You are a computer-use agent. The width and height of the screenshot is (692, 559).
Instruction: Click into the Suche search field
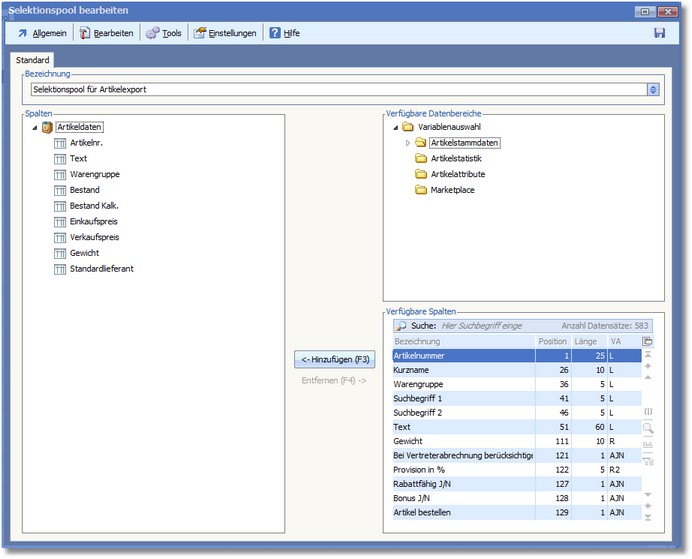[x=480, y=326]
